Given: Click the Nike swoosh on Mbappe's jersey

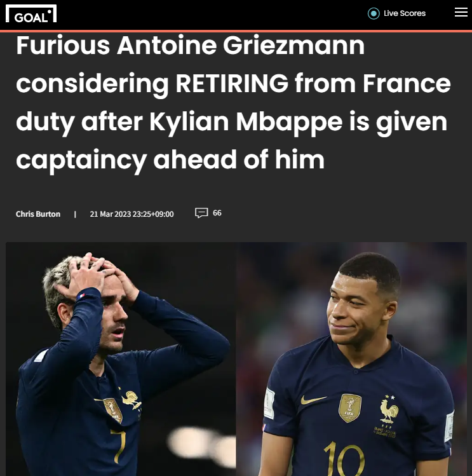Looking at the screenshot, I should point(313,400).
